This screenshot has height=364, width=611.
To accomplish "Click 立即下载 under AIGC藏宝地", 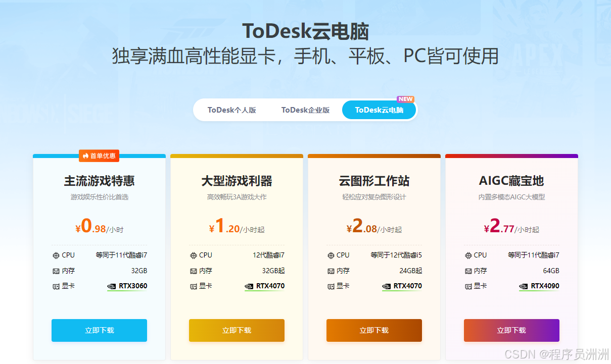I will pos(511,330).
